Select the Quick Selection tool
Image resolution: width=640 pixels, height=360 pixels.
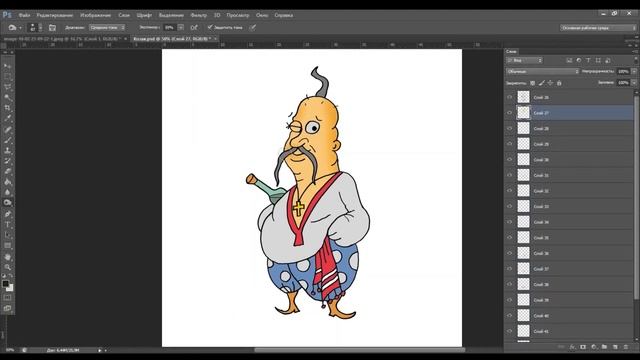point(7,98)
